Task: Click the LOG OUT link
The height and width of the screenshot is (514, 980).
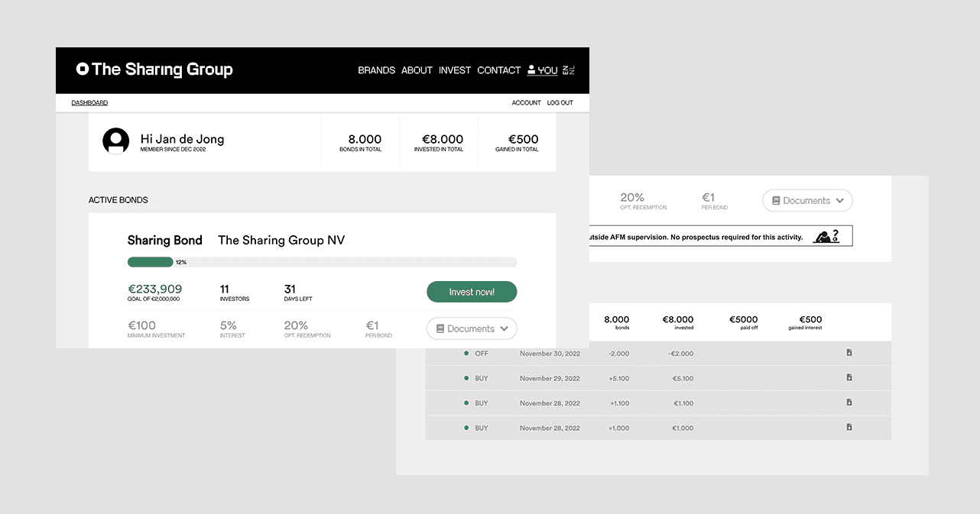Action: 560,102
